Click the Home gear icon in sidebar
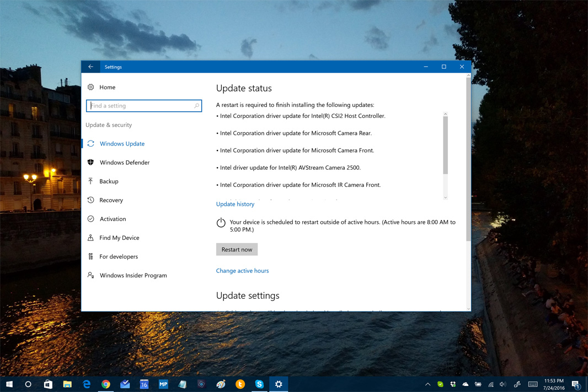Viewport: 588px width, 392px height. (x=91, y=87)
